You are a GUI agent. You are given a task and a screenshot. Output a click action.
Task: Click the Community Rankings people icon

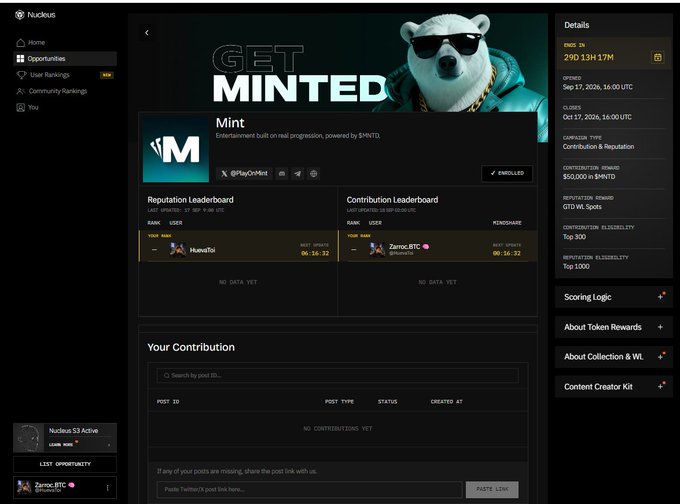point(20,91)
